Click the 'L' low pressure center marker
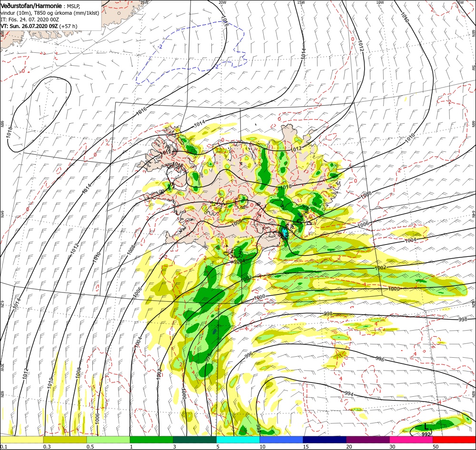Screen dimensions: 476x450 [x=426, y=427]
